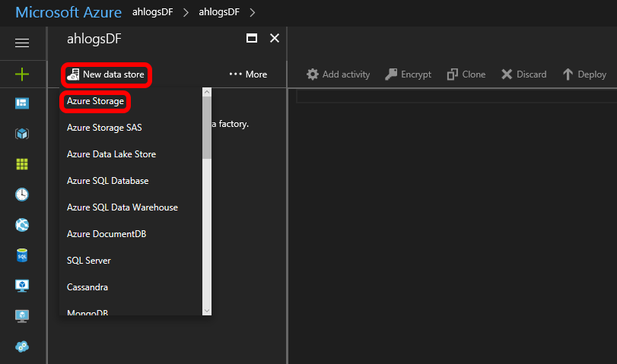Image resolution: width=617 pixels, height=364 pixels.
Task: Open the More ellipsis menu
Action: click(x=248, y=74)
